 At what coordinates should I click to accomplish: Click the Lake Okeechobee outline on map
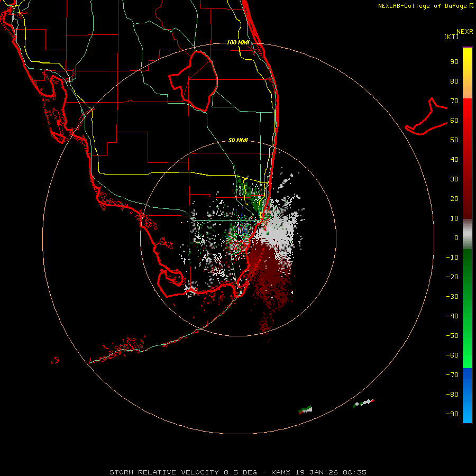pyautogui.click(x=194, y=81)
